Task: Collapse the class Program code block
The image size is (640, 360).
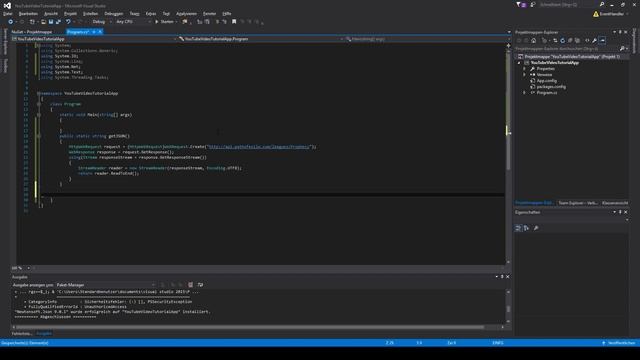Action: pos(39,104)
